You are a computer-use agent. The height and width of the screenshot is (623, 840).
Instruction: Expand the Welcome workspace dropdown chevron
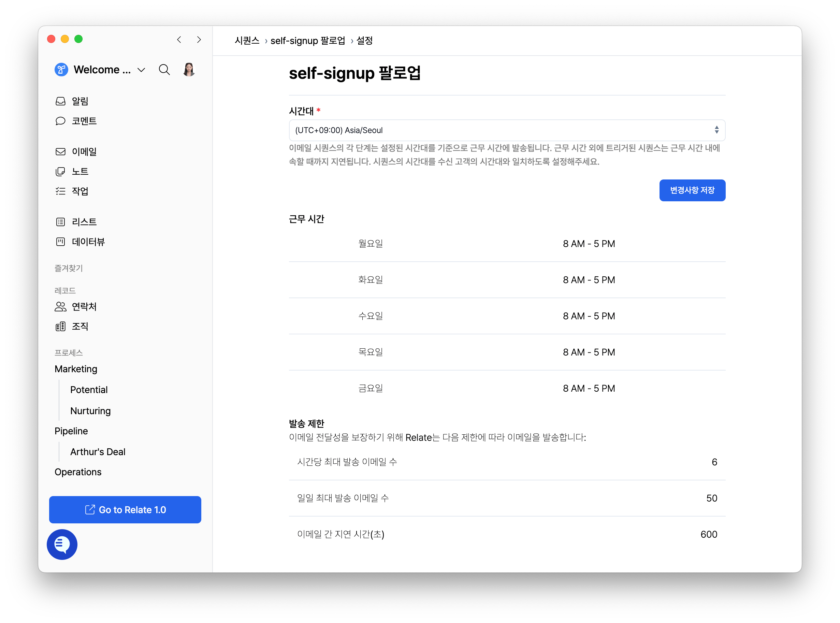pos(141,70)
